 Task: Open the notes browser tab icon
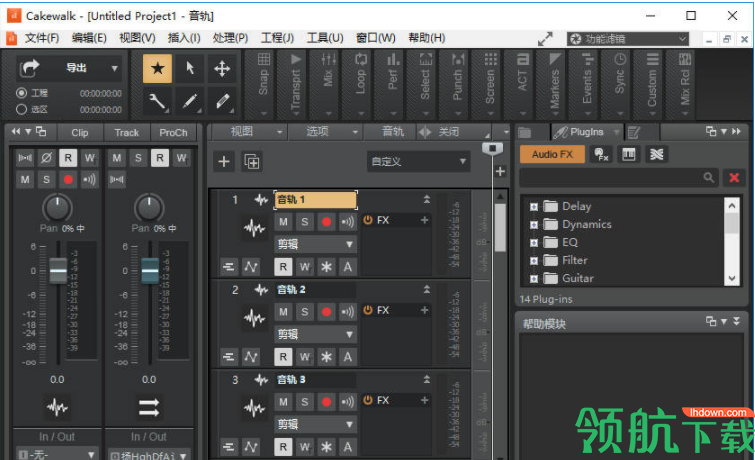634,132
